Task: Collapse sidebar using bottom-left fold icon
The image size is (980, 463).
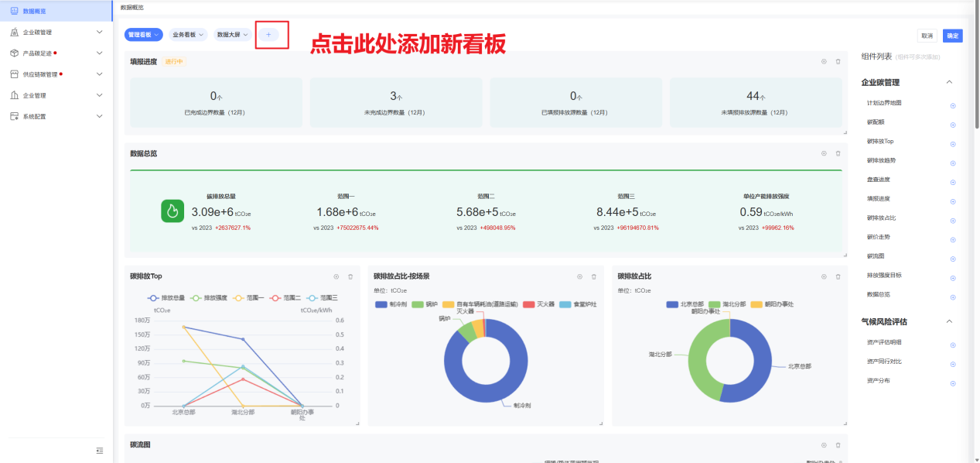Action: (x=99, y=451)
